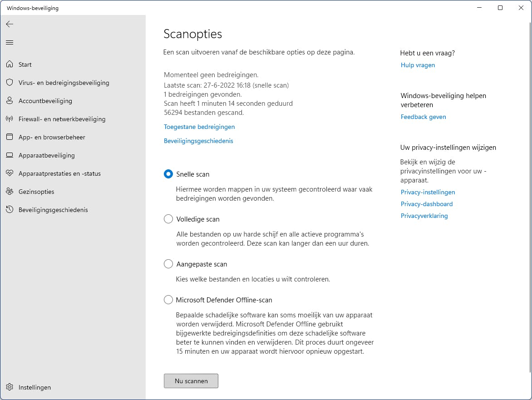Screen dimensions: 532x400
Task: Click the Apparaatbeveiliging laptop icon
Action: point(10,155)
